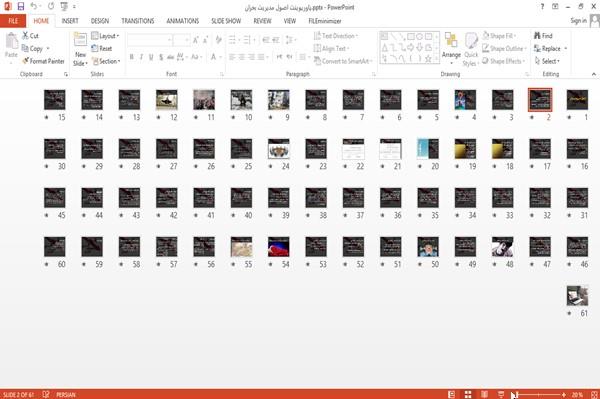Click the Redo icon in title bar
The width and height of the screenshot is (600, 399).
[x=51, y=7]
